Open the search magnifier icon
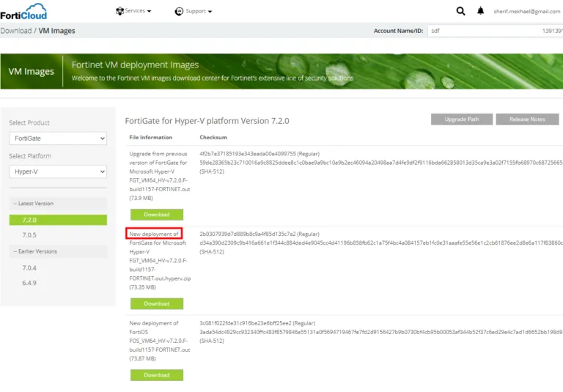Image resolution: width=563 pixels, height=392 pixels. (x=460, y=11)
